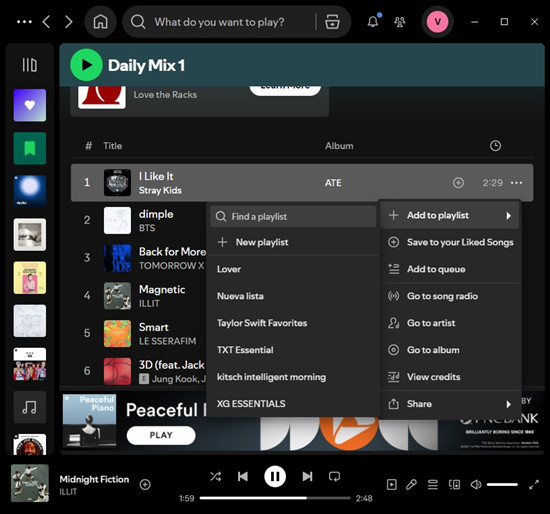Enter full screen mode
Image resolution: width=550 pixels, height=514 pixels.
[534, 485]
